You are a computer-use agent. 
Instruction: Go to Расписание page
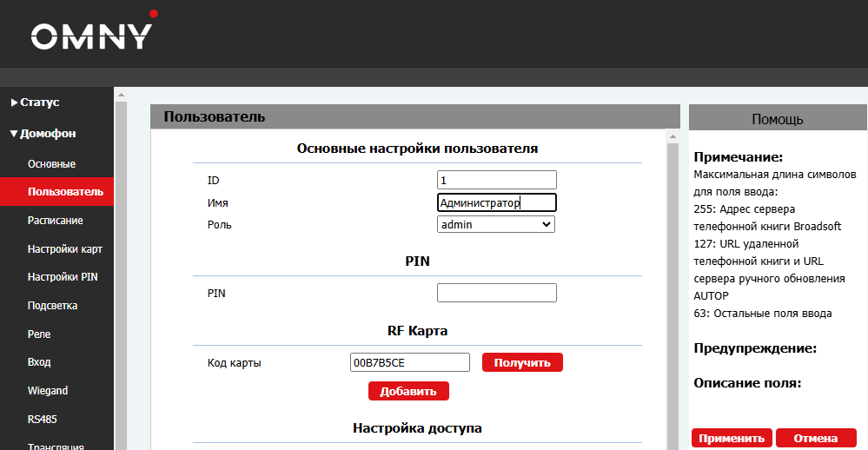[x=55, y=221]
